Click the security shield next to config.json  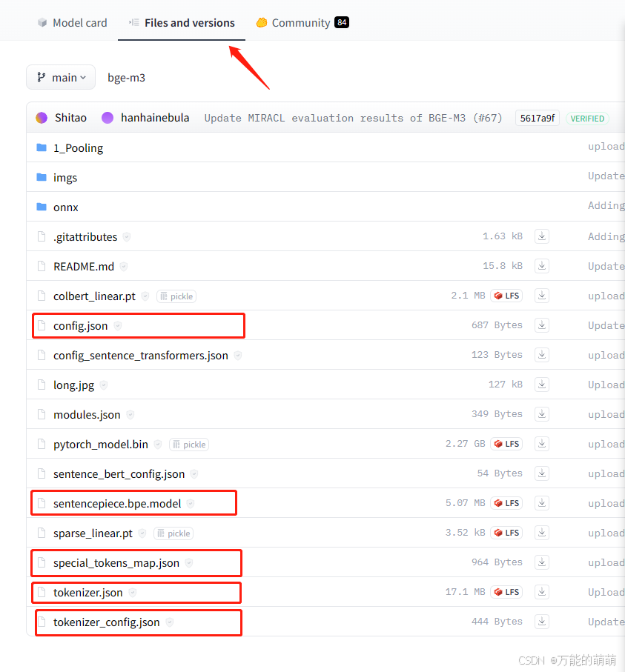(118, 326)
